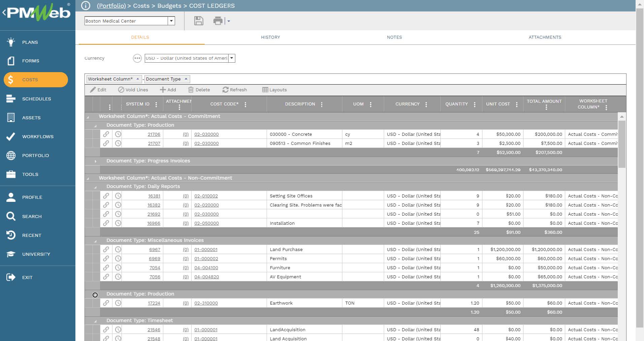Open the Boston Medical Center project dropdown

point(171,21)
